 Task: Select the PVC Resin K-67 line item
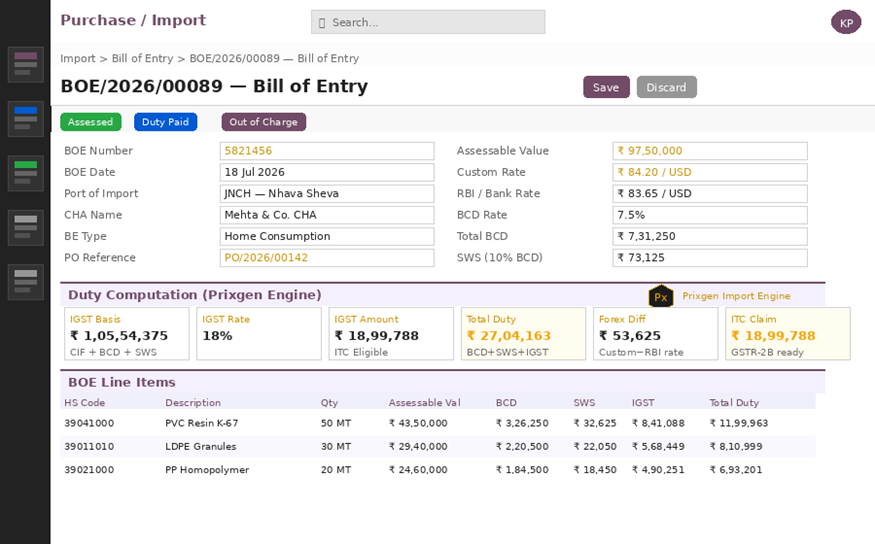[x=438, y=423]
